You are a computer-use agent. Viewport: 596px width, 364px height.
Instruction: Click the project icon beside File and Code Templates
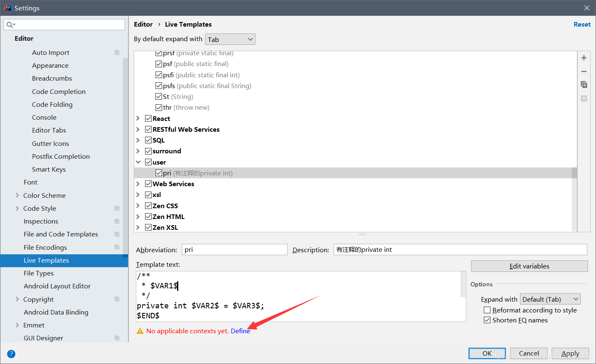tap(117, 234)
